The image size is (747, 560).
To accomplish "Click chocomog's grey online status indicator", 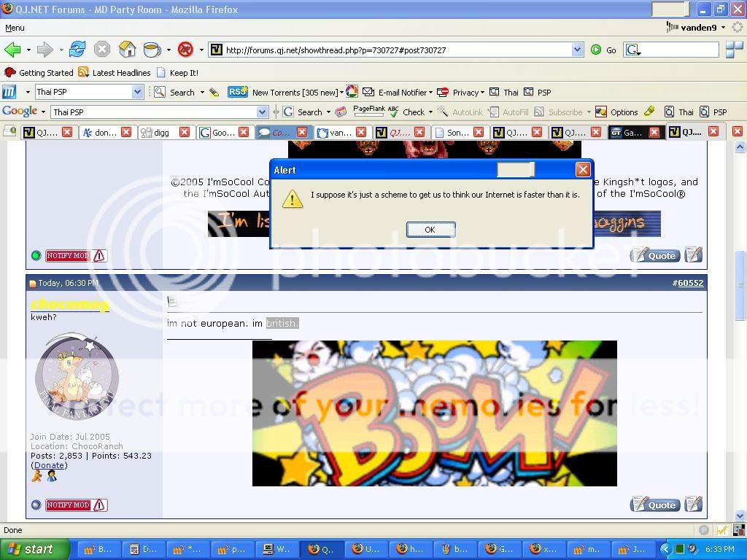I will coord(36,505).
